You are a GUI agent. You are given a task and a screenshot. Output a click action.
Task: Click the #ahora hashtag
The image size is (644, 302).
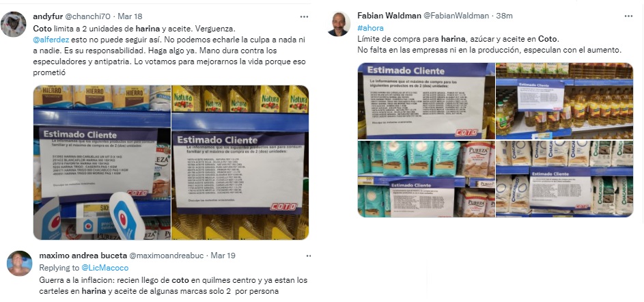370,28
